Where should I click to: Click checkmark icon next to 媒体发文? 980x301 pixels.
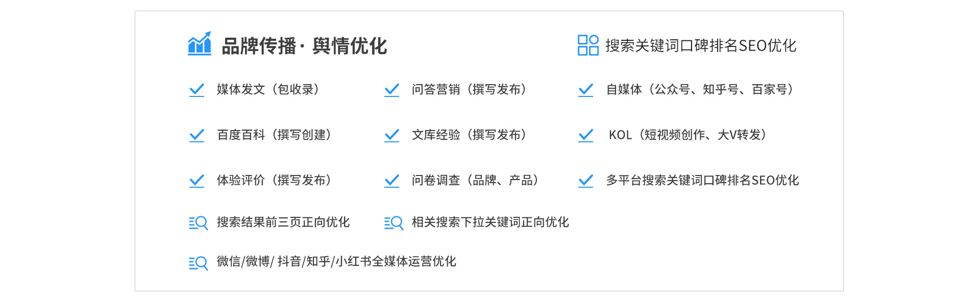197,90
